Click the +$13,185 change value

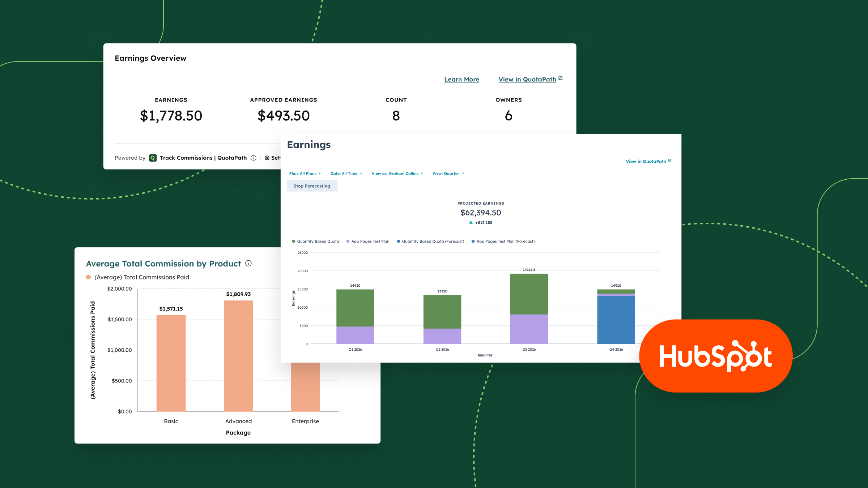point(484,223)
